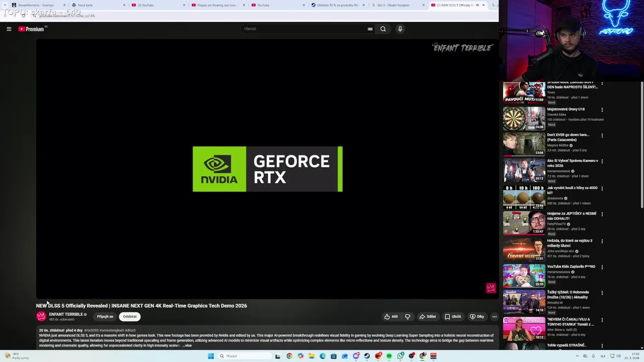Image resolution: width=644 pixels, height=362 pixels.
Task: Open options menu for Ťažký týždeň video
Action: coord(602,293)
